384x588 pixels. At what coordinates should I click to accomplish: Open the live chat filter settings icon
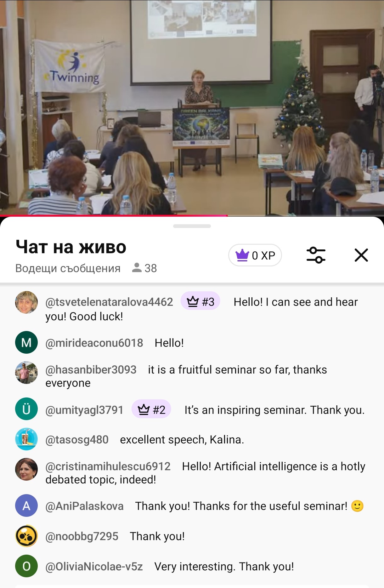coord(316,255)
